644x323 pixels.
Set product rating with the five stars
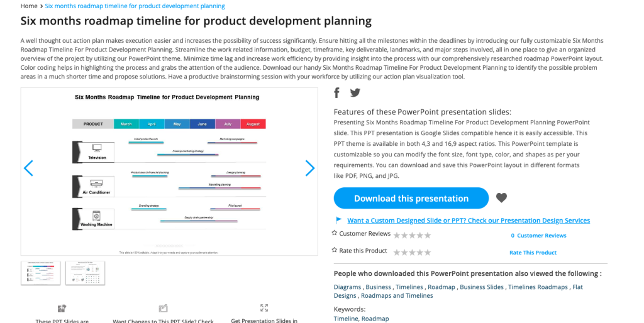(413, 253)
